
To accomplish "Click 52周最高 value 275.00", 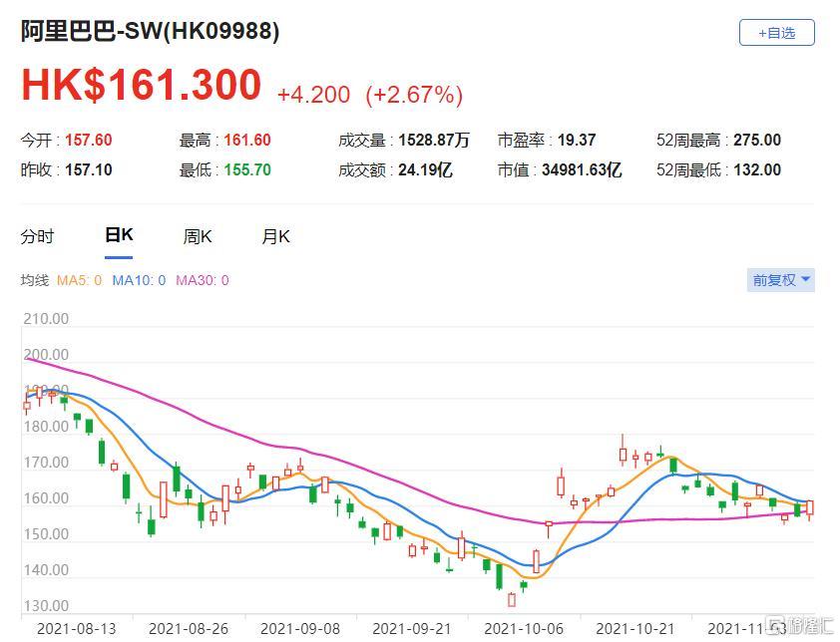I will [757, 141].
